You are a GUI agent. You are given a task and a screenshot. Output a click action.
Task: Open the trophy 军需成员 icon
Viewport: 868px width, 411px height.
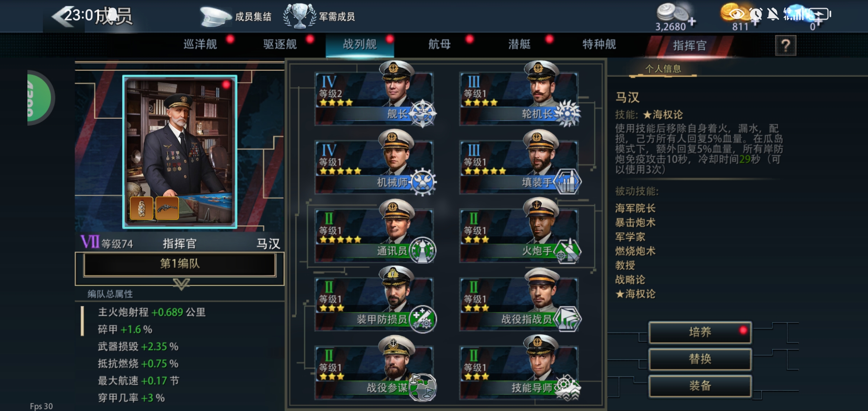(300, 16)
